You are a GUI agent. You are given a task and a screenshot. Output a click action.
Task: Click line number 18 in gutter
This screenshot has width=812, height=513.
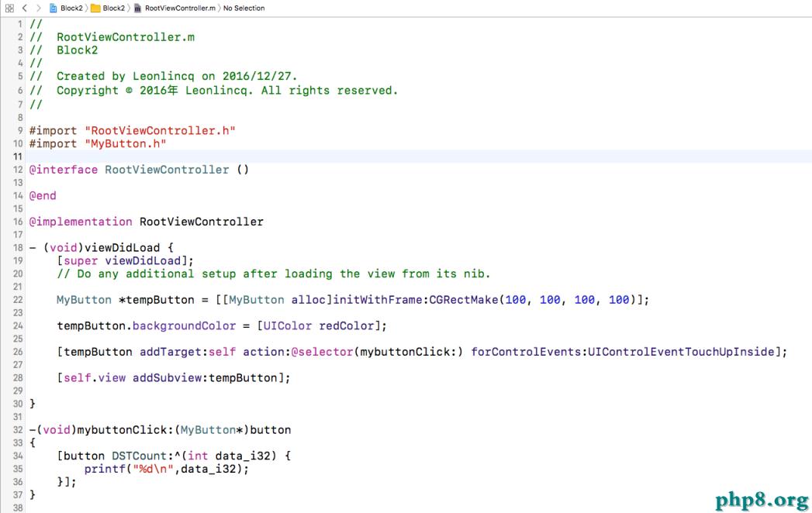pyautogui.click(x=17, y=248)
